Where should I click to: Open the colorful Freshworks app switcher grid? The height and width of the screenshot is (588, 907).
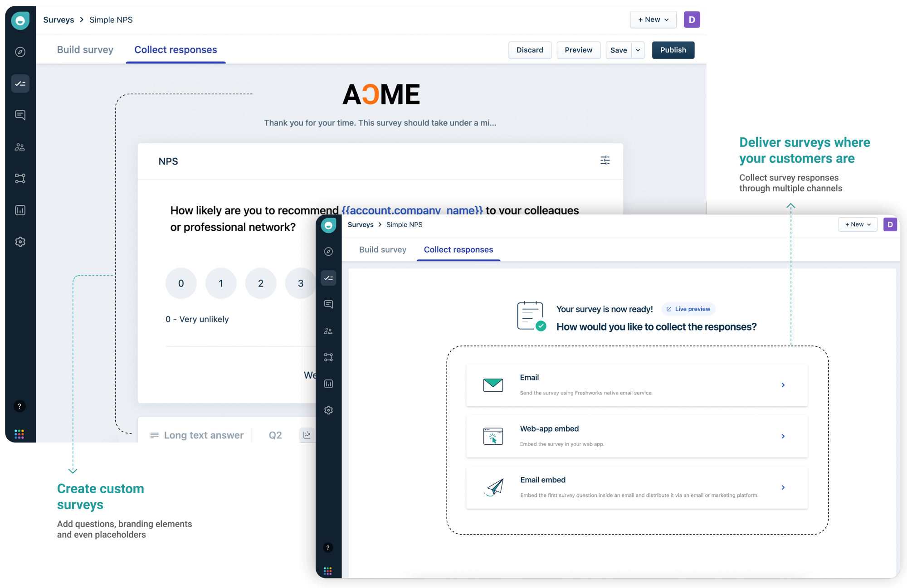pyautogui.click(x=20, y=433)
